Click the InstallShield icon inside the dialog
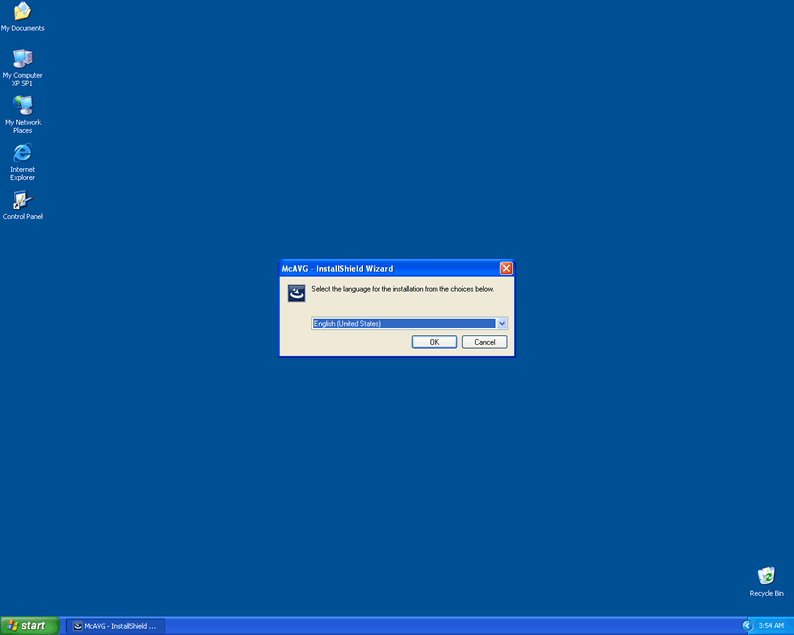This screenshot has width=794, height=635. [x=296, y=293]
